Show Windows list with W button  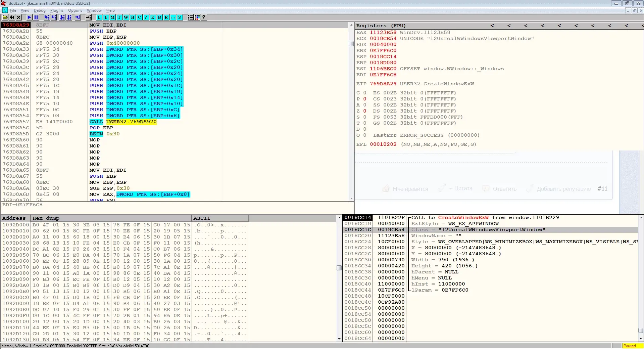click(x=126, y=17)
